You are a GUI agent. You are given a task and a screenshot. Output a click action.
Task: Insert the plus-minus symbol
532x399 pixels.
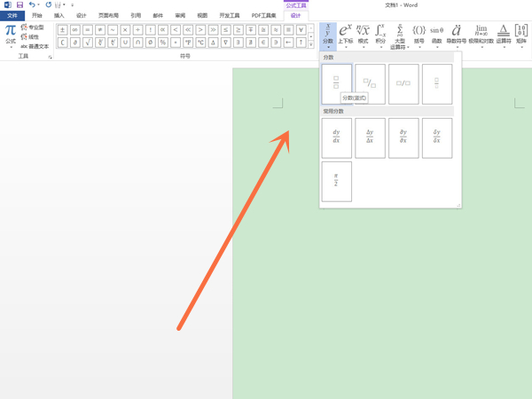pyautogui.click(x=63, y=29)
